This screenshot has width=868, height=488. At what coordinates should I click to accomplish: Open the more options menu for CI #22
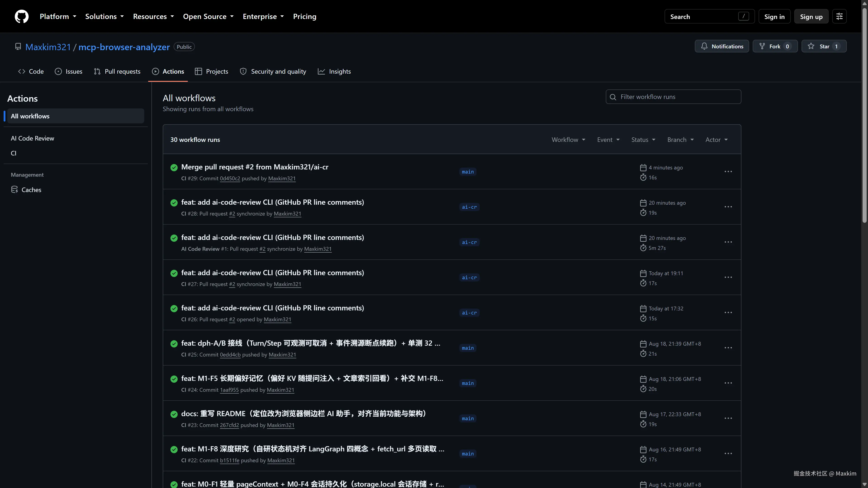point(728,453)
